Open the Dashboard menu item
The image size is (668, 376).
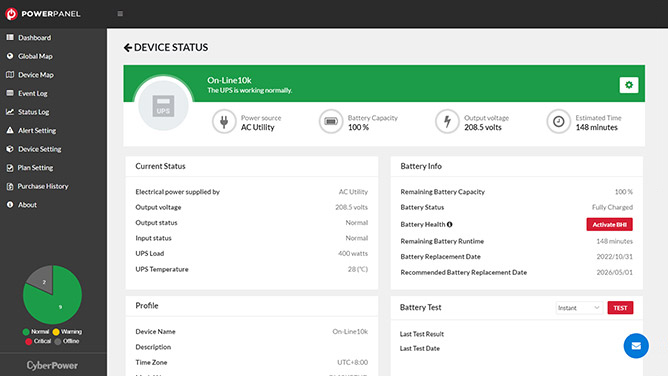(35, 37)
